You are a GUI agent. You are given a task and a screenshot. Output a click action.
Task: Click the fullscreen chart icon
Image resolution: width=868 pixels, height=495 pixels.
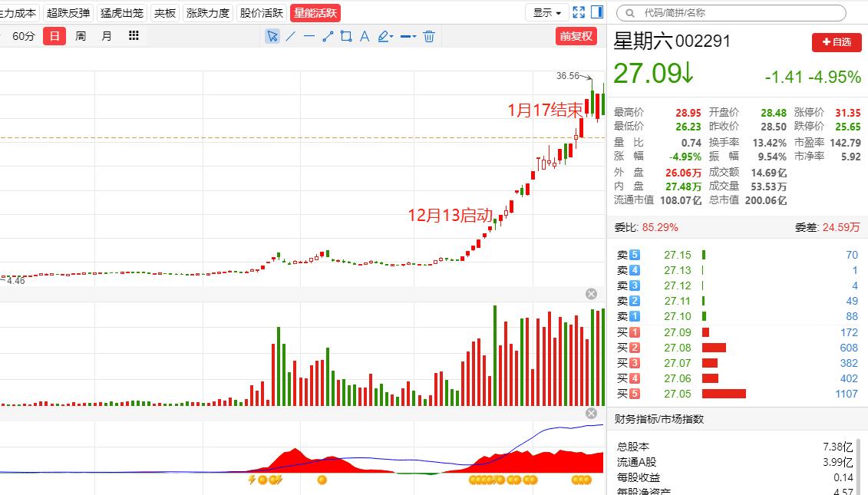(578, 12)
